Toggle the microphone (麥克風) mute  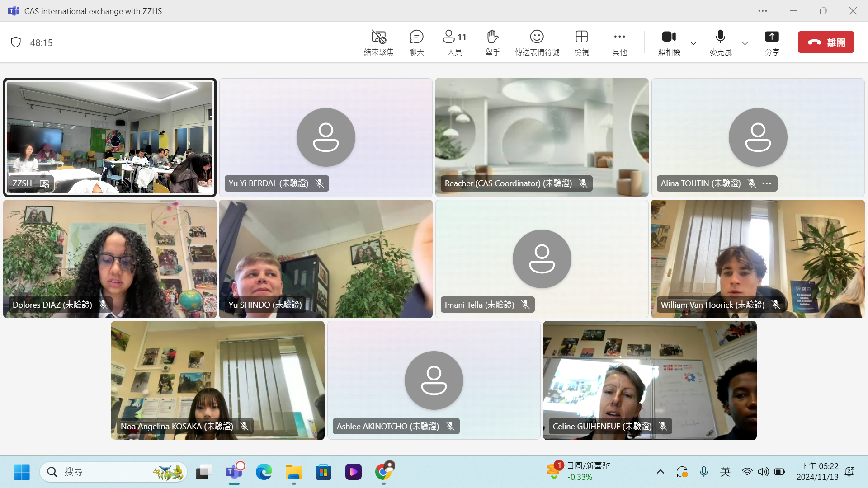coord(720,42)
